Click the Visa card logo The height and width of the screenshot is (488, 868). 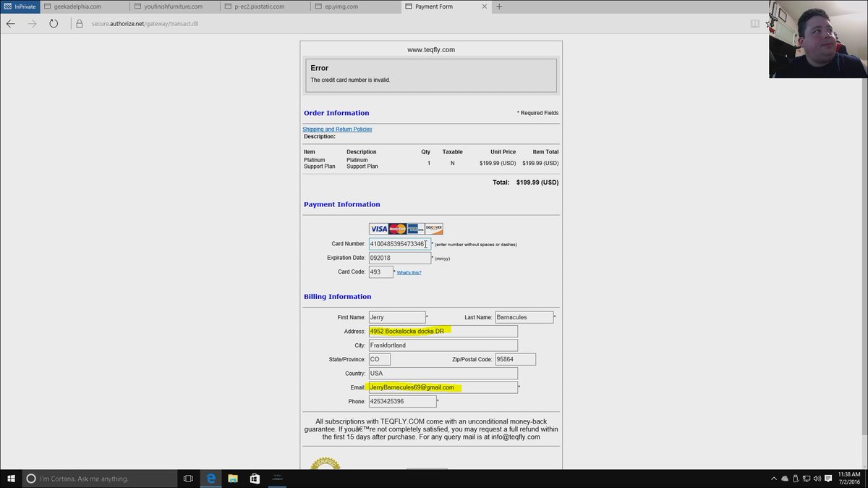[378, 229]
